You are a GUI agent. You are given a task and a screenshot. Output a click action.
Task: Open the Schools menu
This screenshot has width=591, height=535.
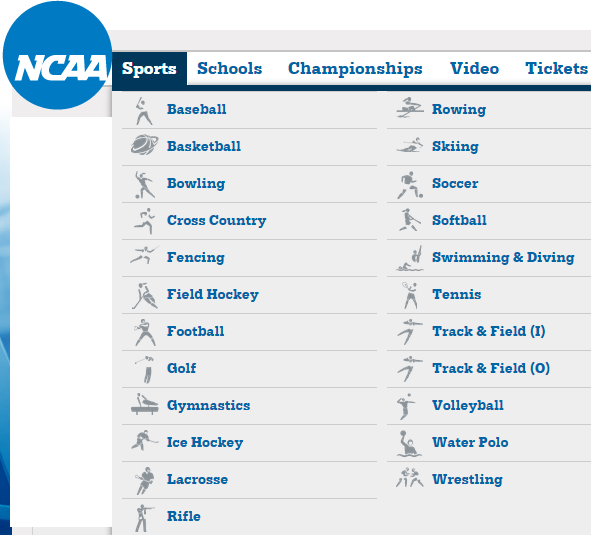pyautogui.click(x=230, y=69)
